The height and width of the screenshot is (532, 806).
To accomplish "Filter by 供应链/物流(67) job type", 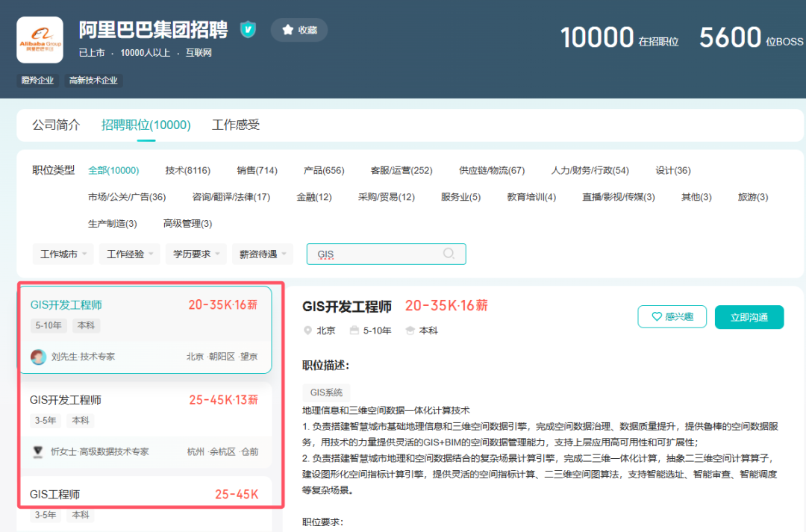I will 492,170.
